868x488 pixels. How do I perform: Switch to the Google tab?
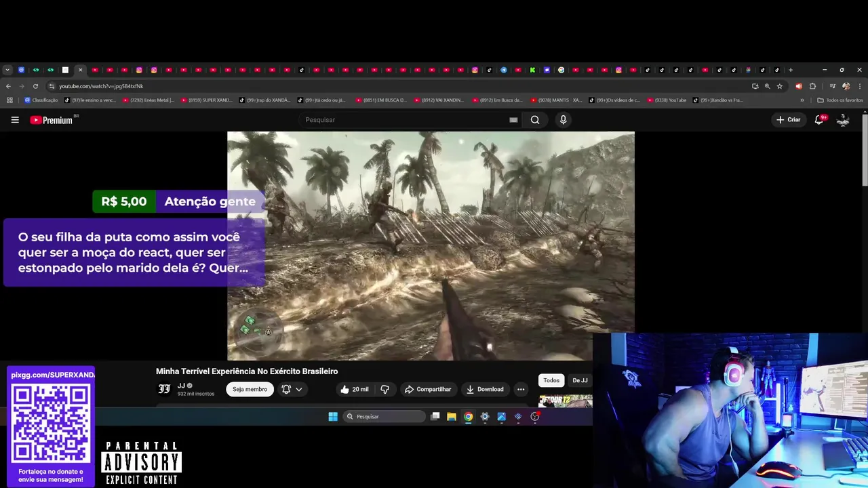tap(561, 70)
